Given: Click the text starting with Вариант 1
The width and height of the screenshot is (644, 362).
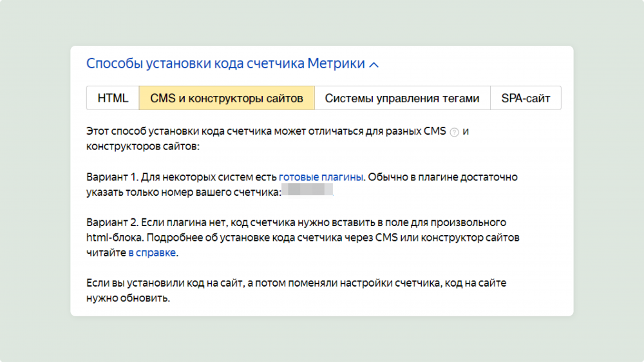Looking at the screenshot, I should click(302, 184).
